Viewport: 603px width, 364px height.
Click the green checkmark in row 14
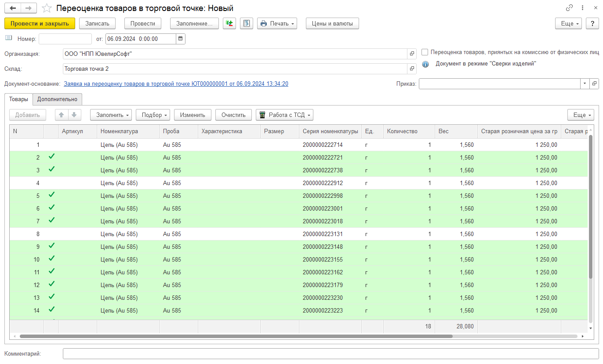51,309
